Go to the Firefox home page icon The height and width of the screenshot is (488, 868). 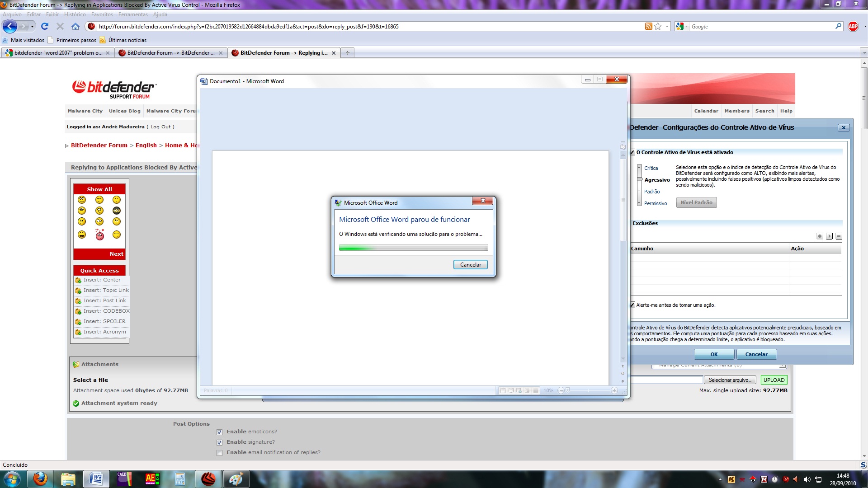pyautogui.click(x=75, y=27)
